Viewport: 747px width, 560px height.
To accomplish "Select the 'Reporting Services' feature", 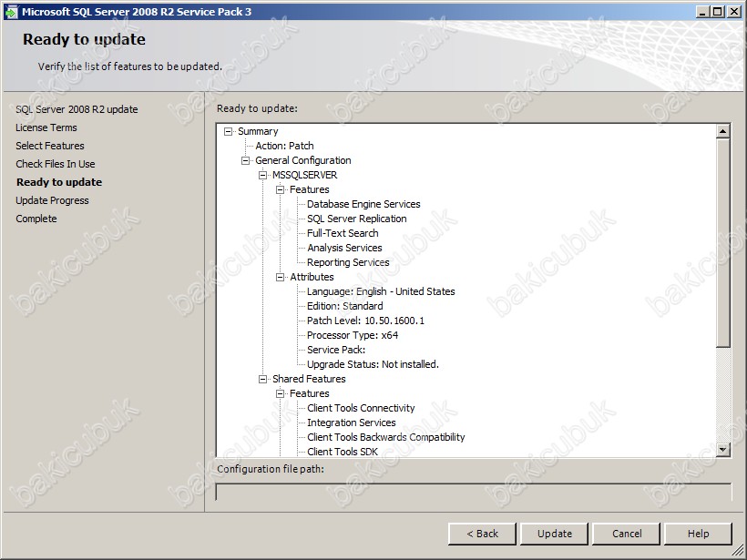I will click(348, 262).
